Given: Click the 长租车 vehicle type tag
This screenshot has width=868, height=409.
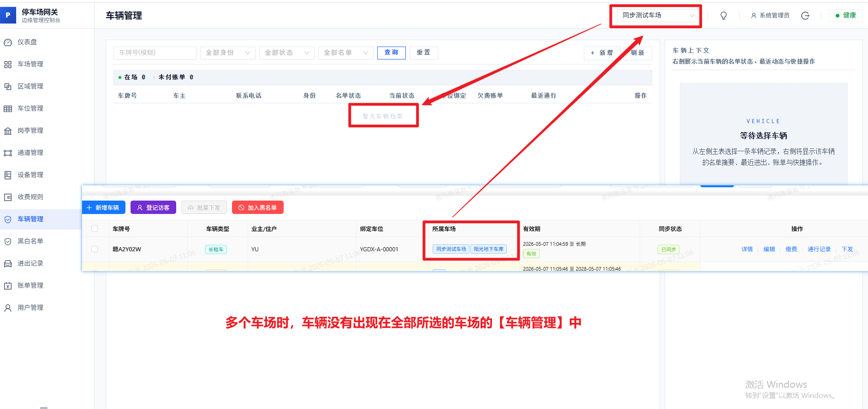Looking at the screenshot, I should pyautogui.click(x=216, y=249).
